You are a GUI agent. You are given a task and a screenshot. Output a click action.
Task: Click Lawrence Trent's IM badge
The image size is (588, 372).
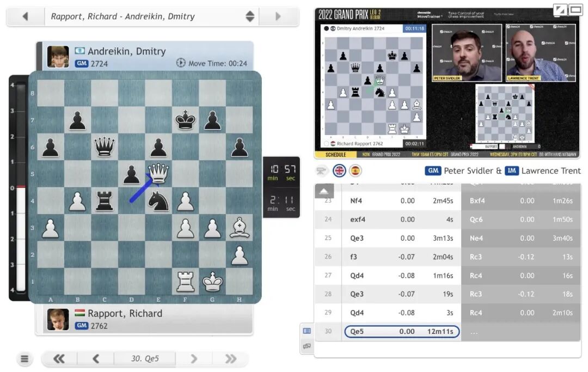click(x=511, y=171)
